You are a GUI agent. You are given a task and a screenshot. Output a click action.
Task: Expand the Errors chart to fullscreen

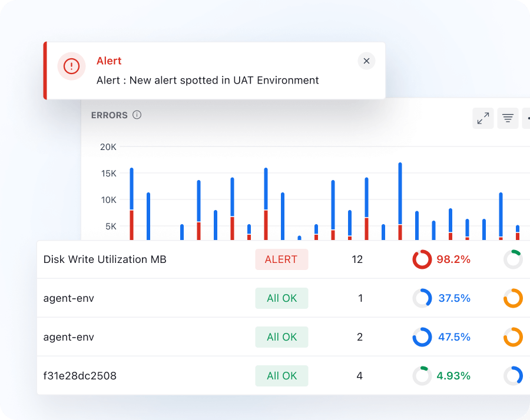[483, 118]
